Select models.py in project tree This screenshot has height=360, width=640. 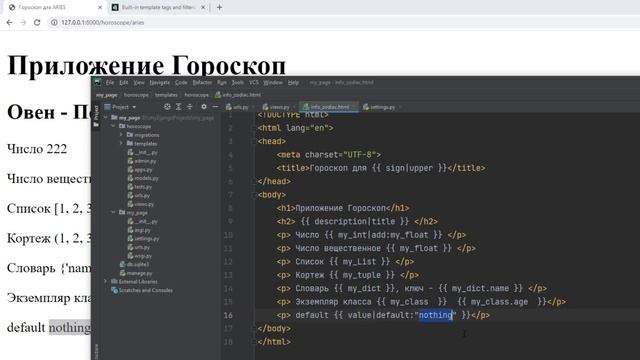(x=143, y=178)
